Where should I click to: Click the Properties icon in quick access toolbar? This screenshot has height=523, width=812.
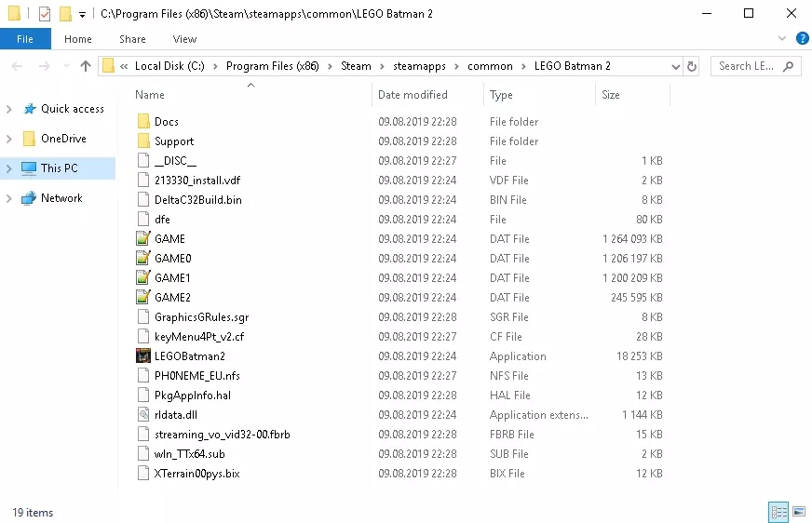click(x=45, y=13)
